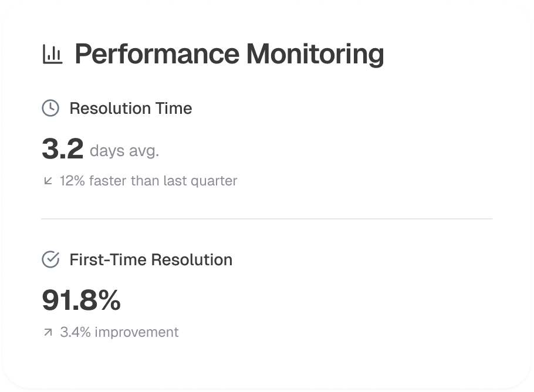
Task: Click the word "days" after 3.2
Action: coord(108,151)
